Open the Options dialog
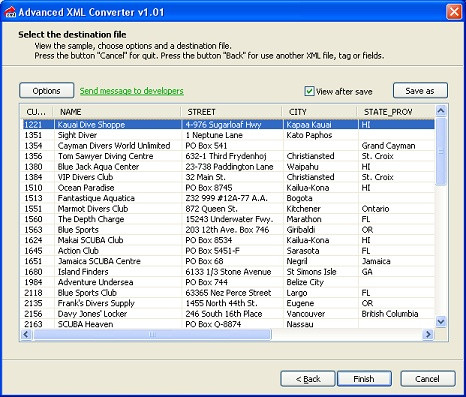 point(46,91)
